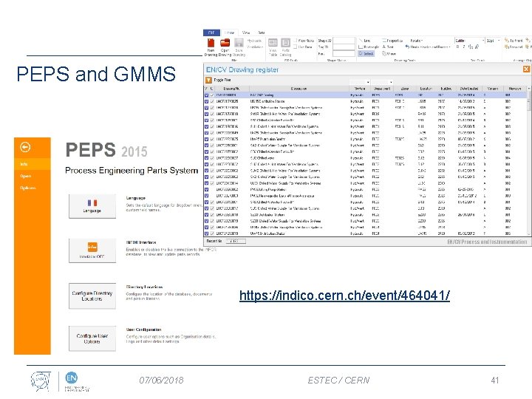Open the Parts Catalog tool
Viewport: 532px width, 399px height.
click(x=286, y=47)
